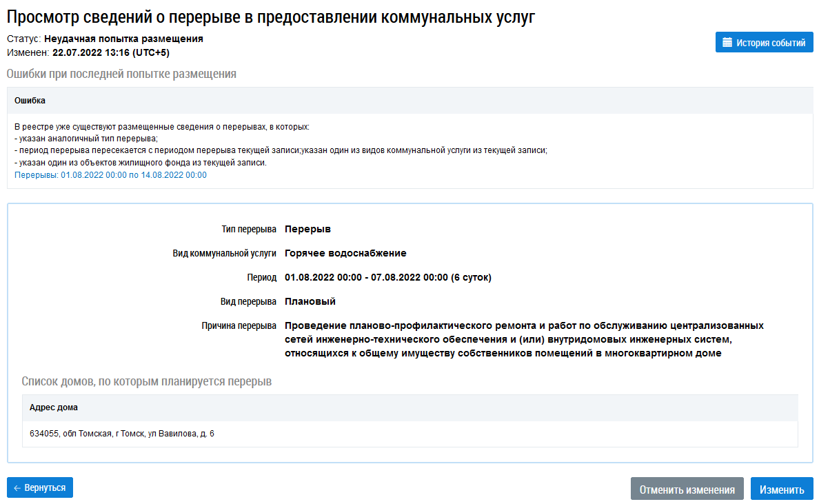Click the Причина перерыва description text
The width and height of the screenshot is (819, 504).
524,339
